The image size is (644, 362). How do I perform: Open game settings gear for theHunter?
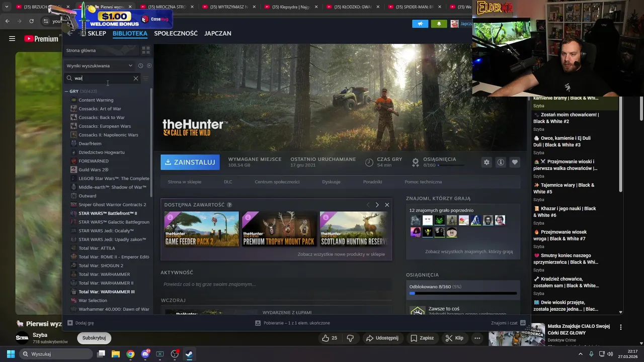[x=487, y=162]
